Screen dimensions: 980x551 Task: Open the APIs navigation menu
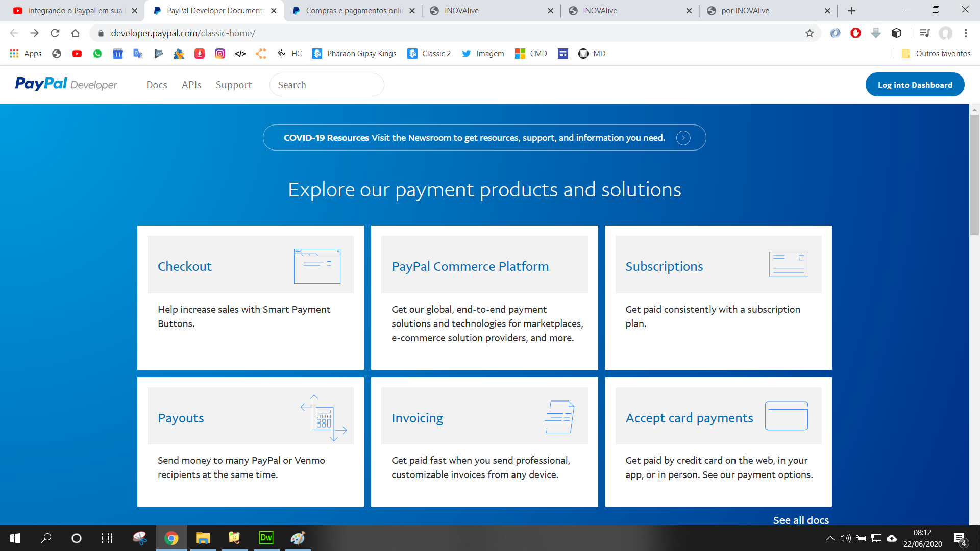click(191, 85)
